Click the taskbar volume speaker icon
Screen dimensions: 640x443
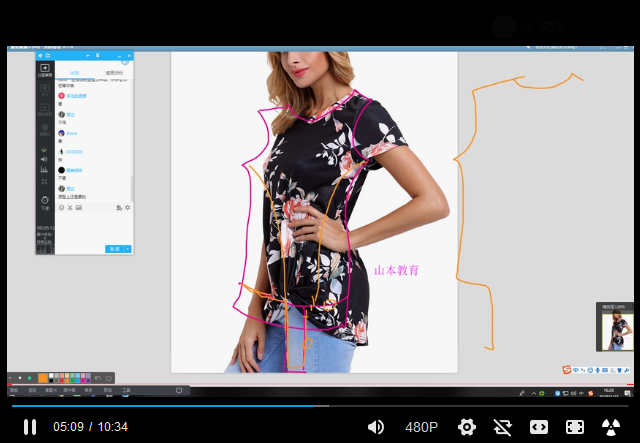tap(573, 393)
